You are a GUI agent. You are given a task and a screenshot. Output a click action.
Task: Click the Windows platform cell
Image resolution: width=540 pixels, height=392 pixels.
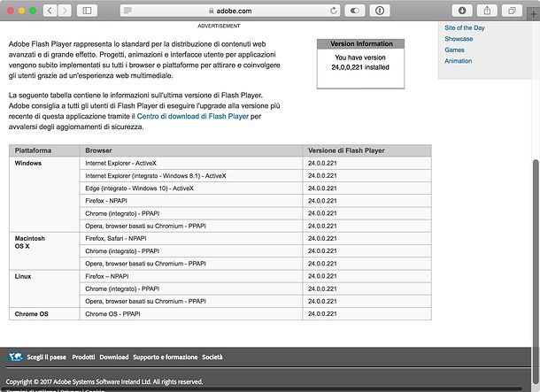pyautogui.click(x=44, y=195)
